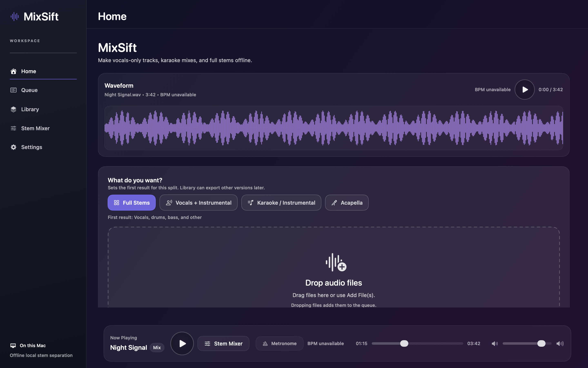Click the high volume speaker icon
588x368 pixels.
click(x=560, y=343)
